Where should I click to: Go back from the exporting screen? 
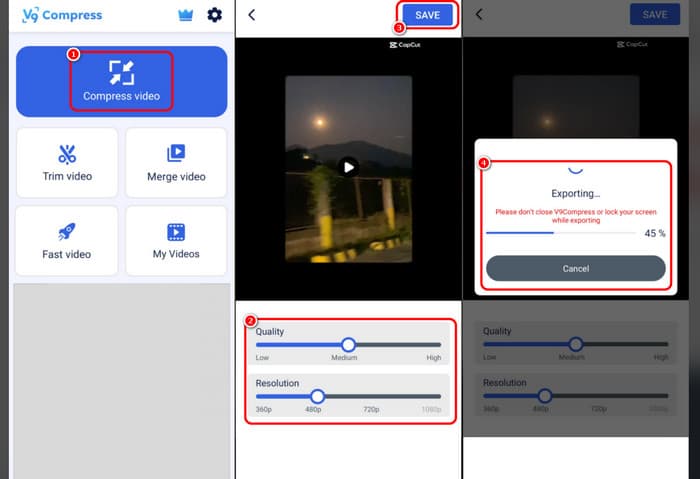479,15
